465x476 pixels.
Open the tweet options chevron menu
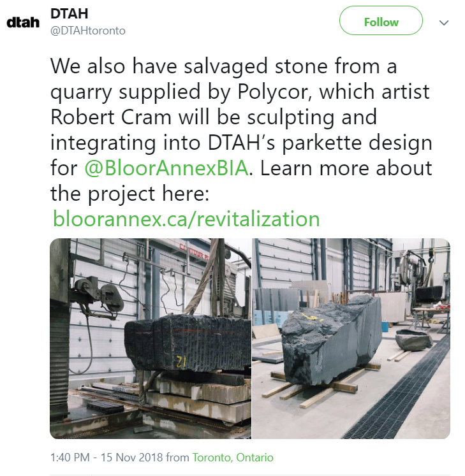(x=445, y=22)
